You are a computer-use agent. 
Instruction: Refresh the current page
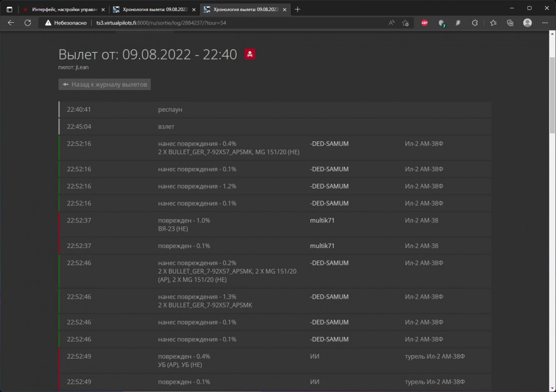(27, 23)
